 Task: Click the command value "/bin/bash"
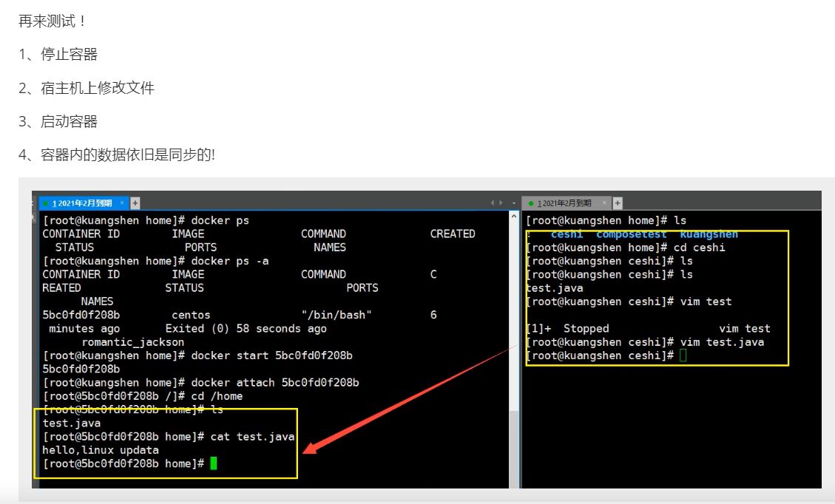pyautogui.click(x=337, y=315)
